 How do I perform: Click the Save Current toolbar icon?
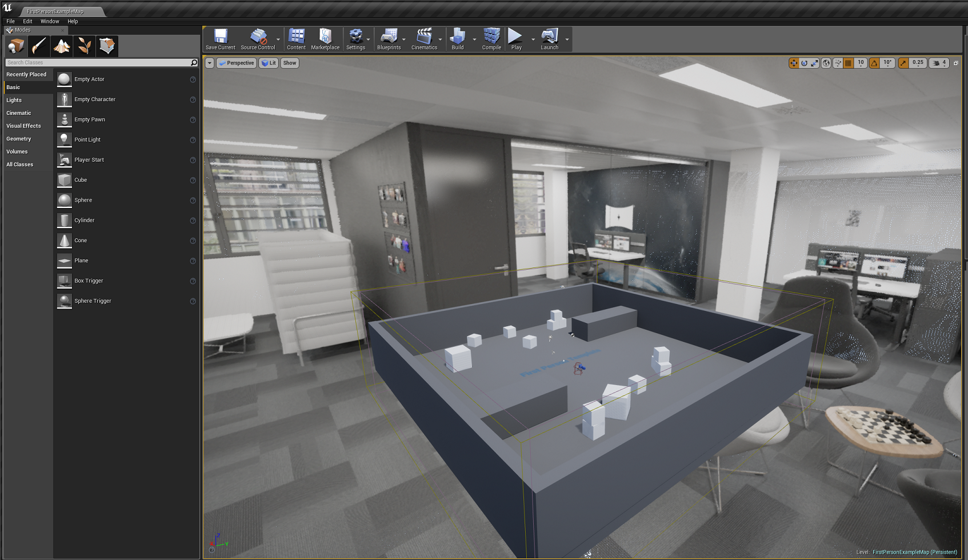click(x=221, y=39)
